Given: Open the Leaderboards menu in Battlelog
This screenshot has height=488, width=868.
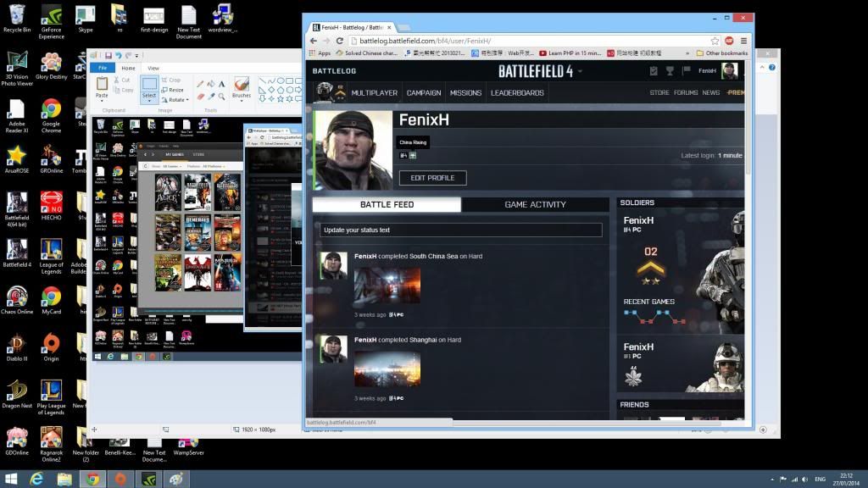Looking at the screenshot, I should 517,93.
